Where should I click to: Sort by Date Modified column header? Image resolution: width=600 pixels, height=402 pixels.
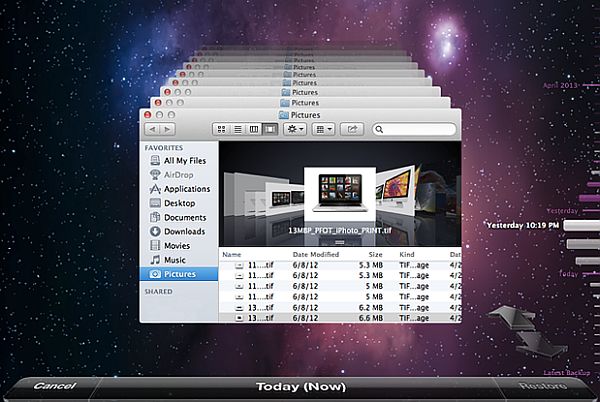click(x=316, y=254)
